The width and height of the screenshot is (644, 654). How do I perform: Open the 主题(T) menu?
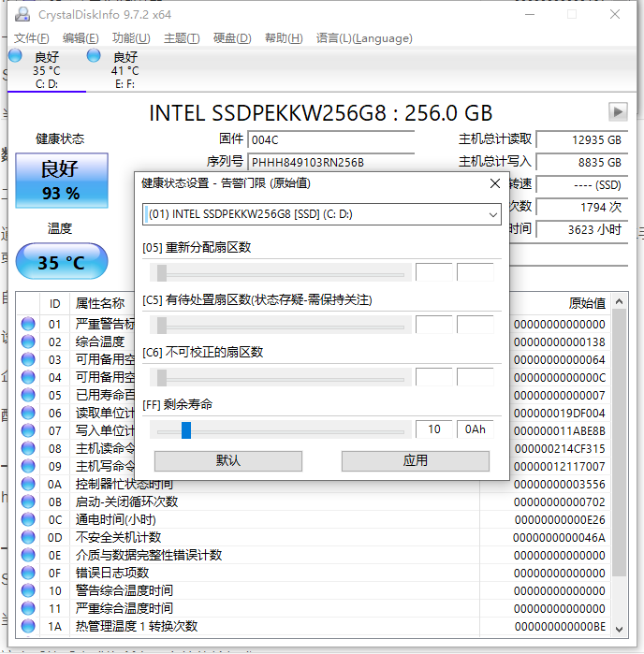182,38
